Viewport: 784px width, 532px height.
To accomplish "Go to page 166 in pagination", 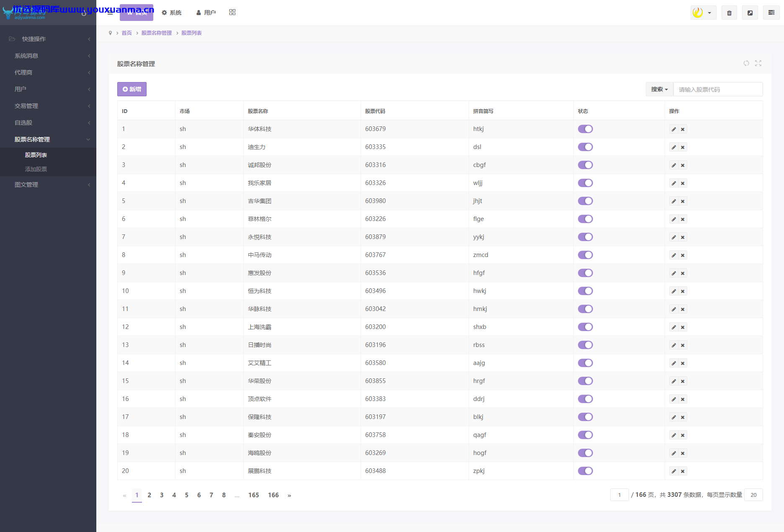I will 273,495.
